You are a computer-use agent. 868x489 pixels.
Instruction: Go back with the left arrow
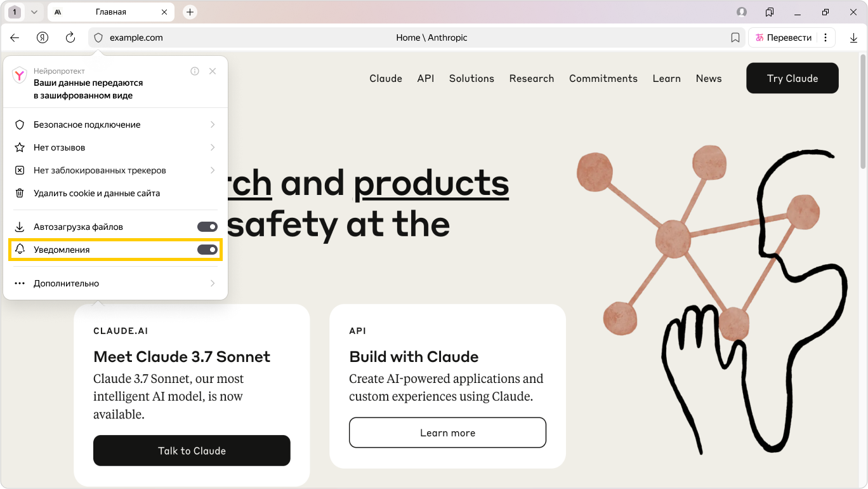[x=15, y=37]
